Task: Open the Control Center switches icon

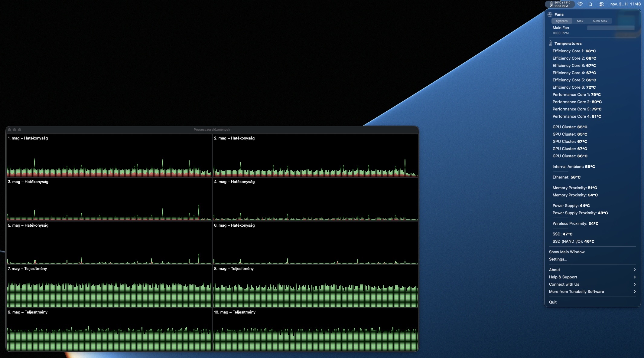Action: [601, 4]
